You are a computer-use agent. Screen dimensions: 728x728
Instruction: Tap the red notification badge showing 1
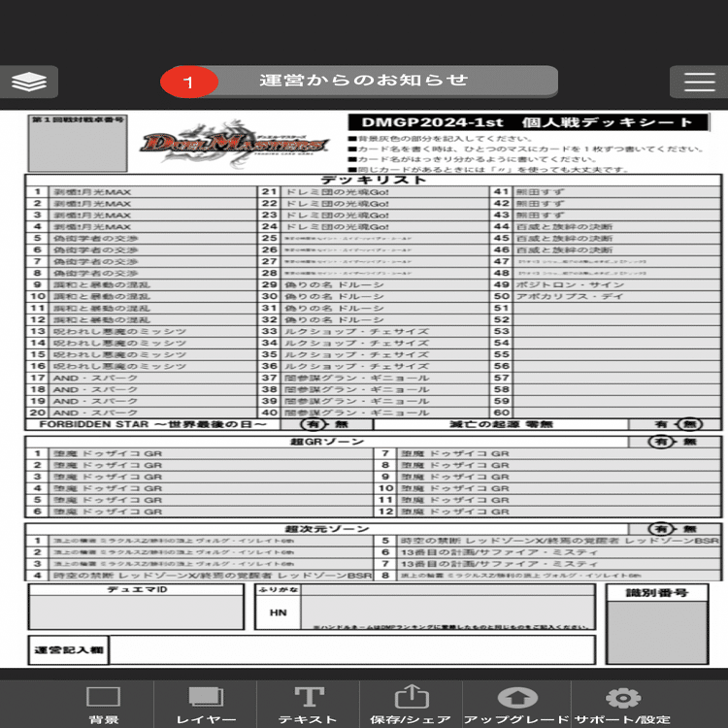[x=189, y=83]
